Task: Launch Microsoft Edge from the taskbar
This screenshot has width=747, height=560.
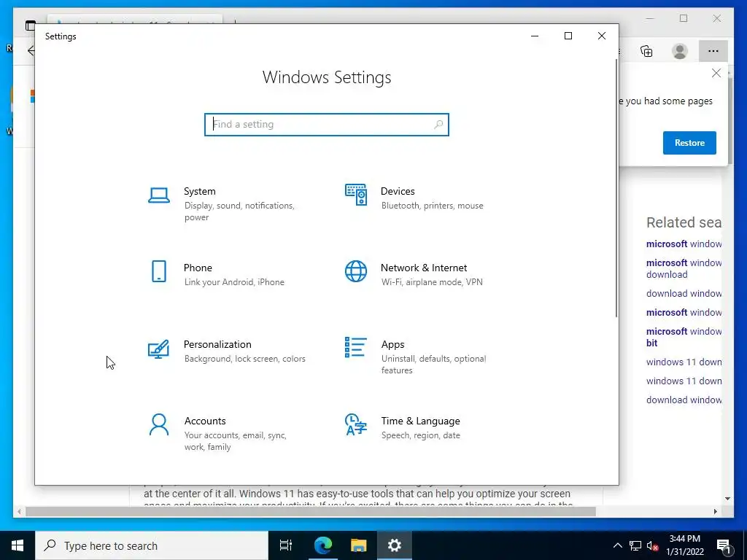Action: pyautogui.click(x=323, y=545)
